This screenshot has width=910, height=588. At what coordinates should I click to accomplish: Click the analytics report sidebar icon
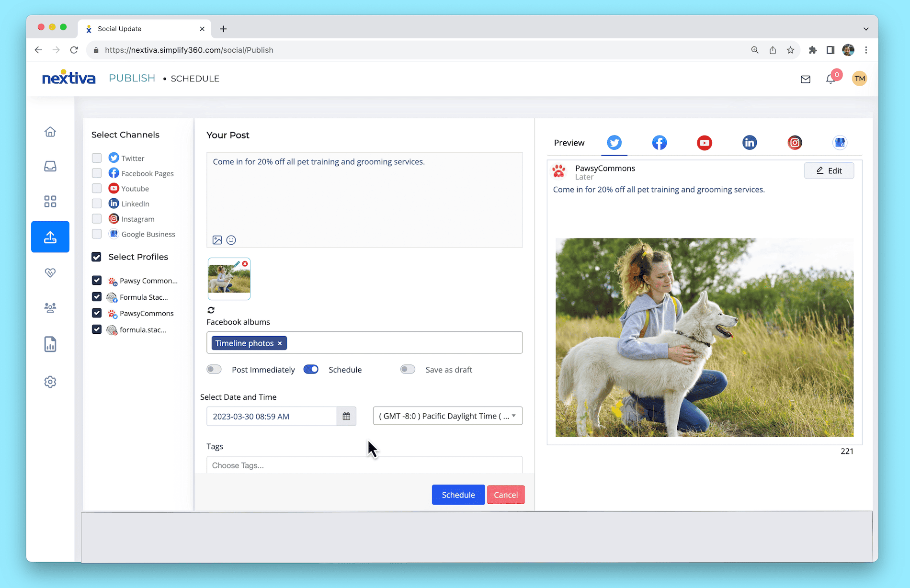(50, 344)
